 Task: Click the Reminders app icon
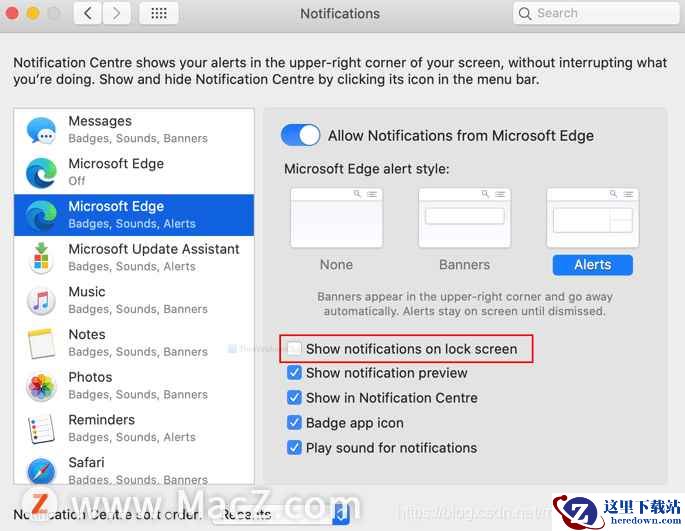point(41,429)
